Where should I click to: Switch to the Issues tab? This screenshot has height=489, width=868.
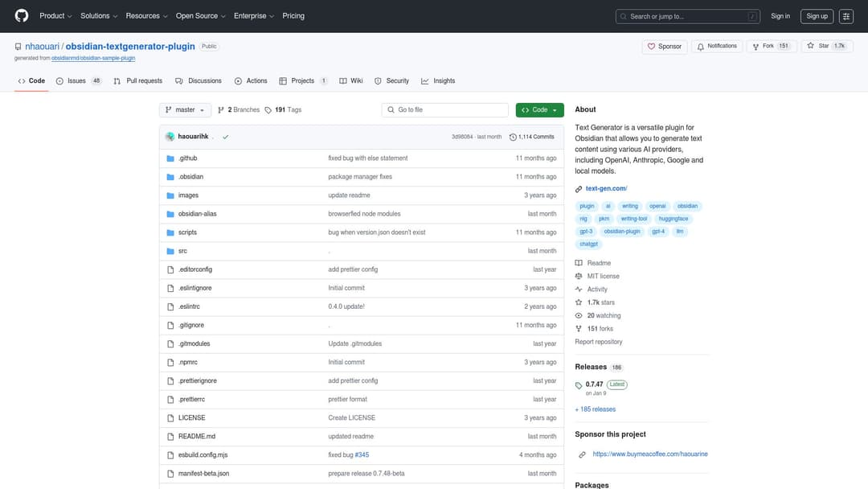pos(79,81)
